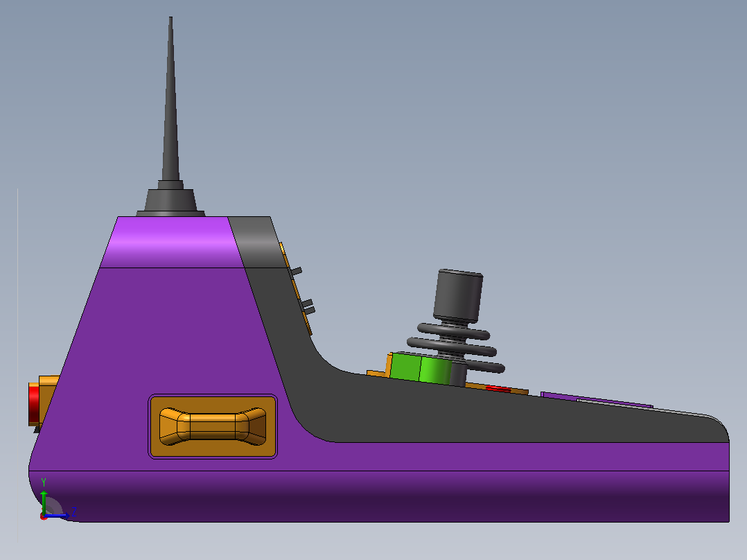Click the blue Z axis of the triad
747x560 pixels.
[58, 516]
